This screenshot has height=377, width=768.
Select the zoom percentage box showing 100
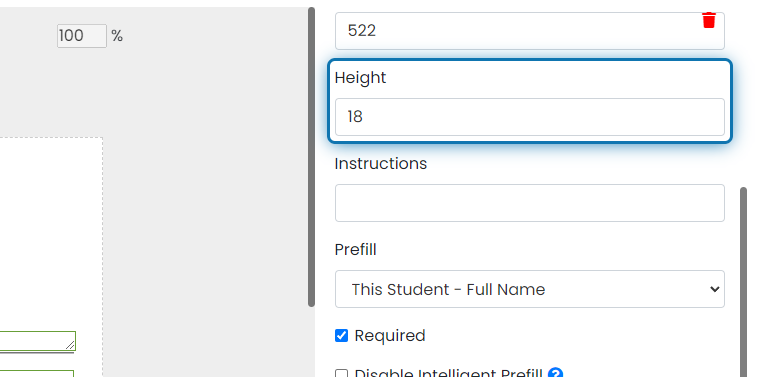[x=82, y=36]
